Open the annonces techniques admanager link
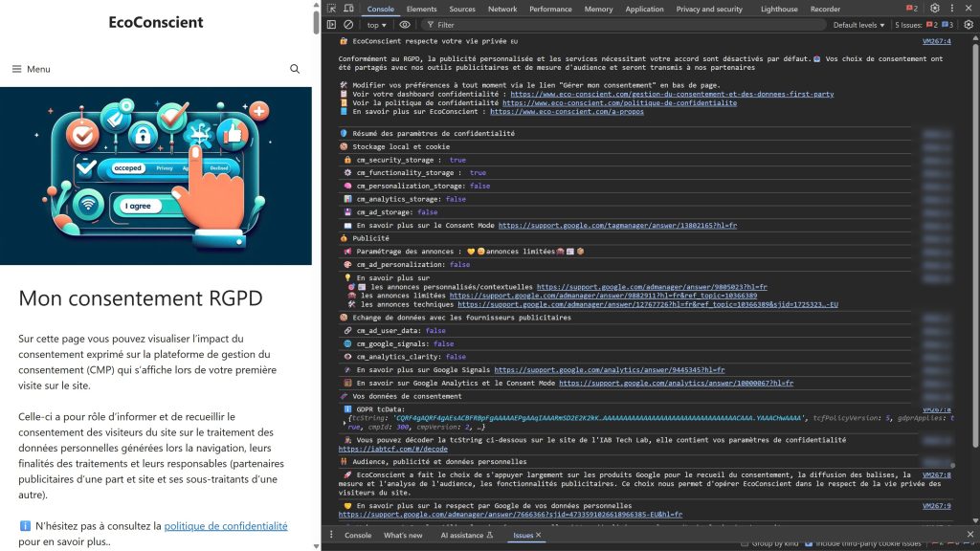980x551 pixels. tap(648, 305)
